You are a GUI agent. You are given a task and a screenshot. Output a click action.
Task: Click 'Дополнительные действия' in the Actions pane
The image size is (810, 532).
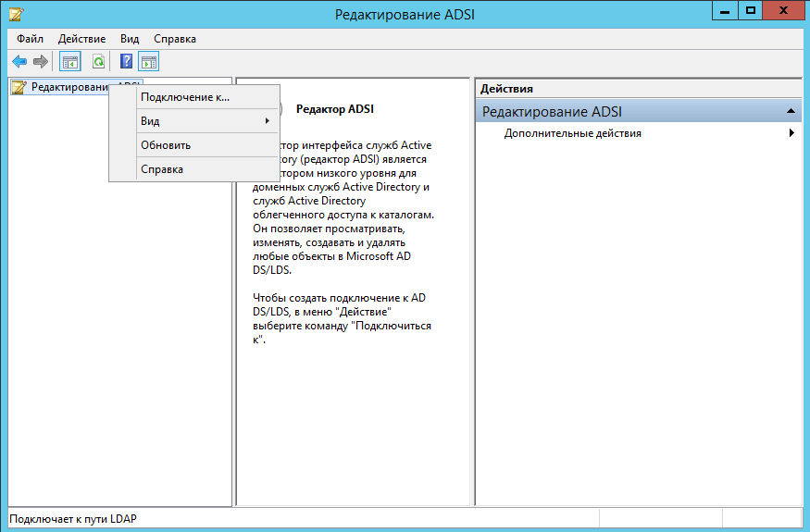572,133
